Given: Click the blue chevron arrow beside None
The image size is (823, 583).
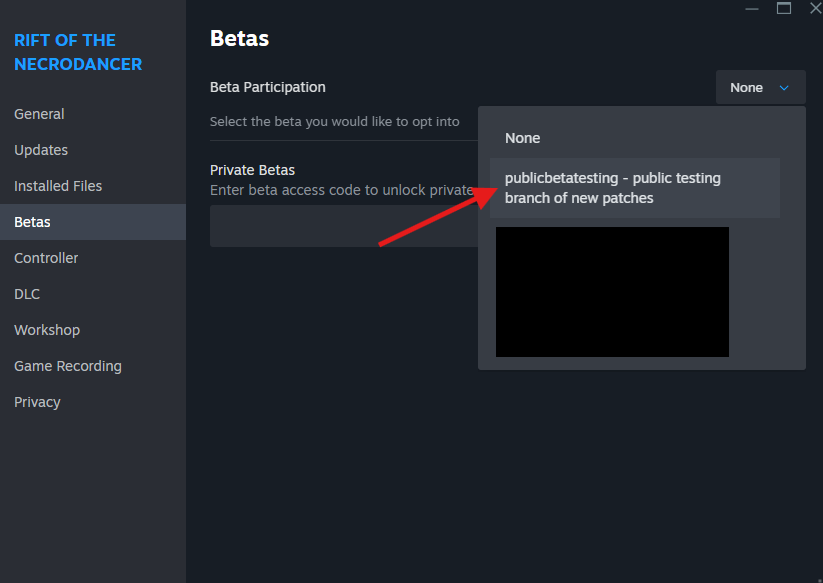Looking at the screenshot, I should (x=784, y=88).
